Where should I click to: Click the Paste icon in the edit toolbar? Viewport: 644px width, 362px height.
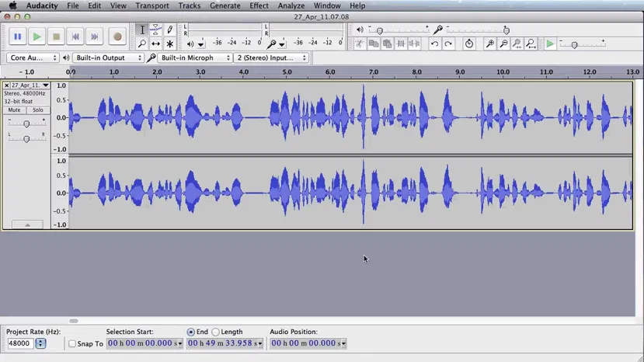388,44
